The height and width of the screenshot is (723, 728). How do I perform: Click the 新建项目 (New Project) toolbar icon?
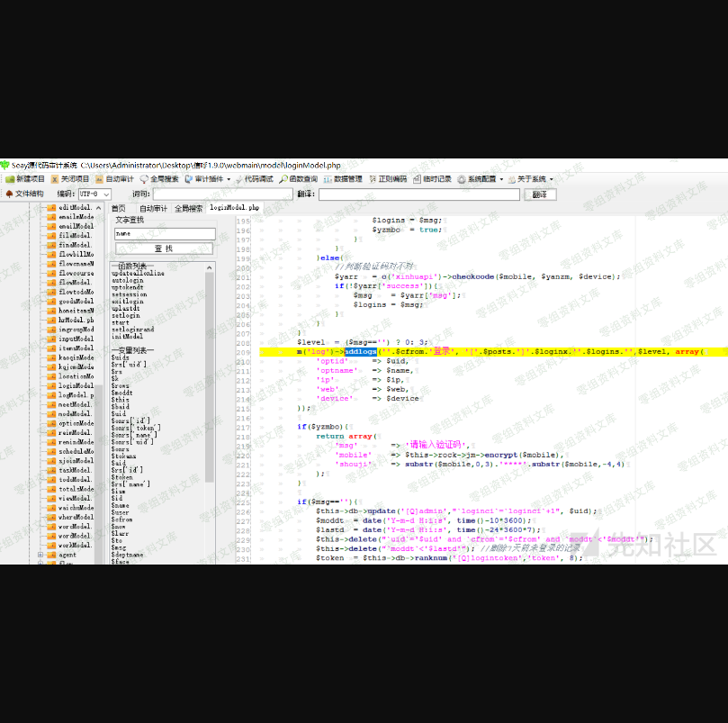click(24, 179)
